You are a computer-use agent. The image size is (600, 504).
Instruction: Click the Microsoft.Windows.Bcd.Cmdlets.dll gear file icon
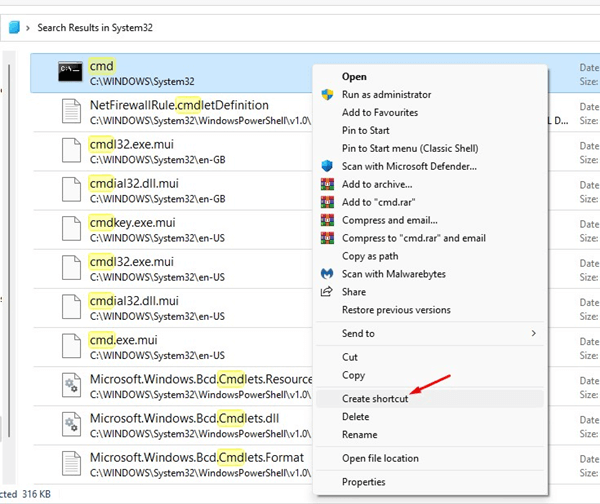(x=72, y=424)
